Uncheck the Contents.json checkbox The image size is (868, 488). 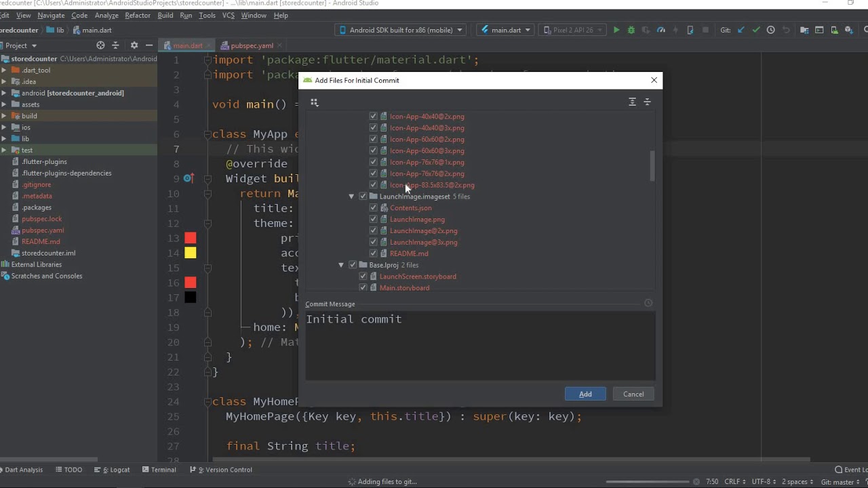373,208
